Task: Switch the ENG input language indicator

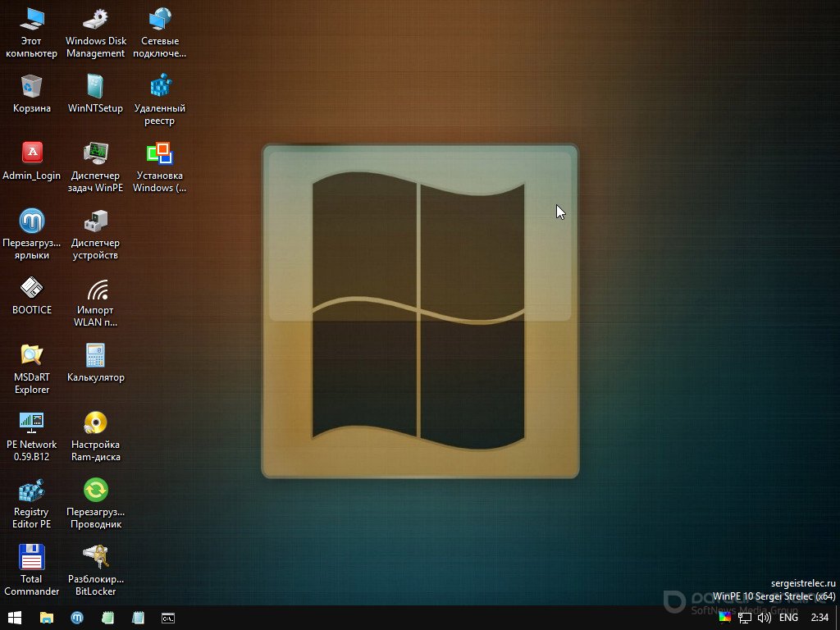Action: pyautogui.click(x=788, y=617)
